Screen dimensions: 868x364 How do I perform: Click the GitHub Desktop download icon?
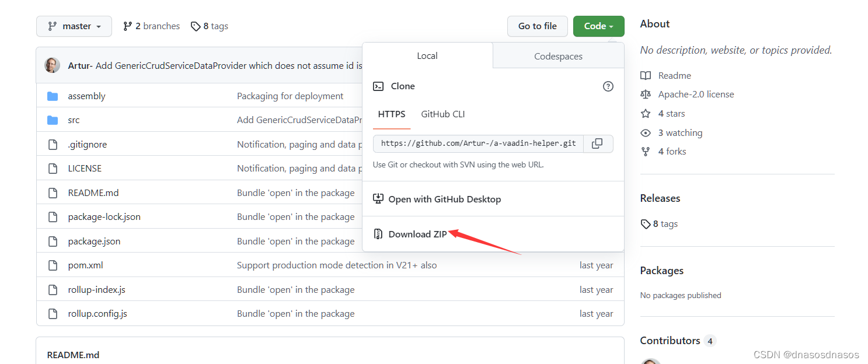coord(378,199)
